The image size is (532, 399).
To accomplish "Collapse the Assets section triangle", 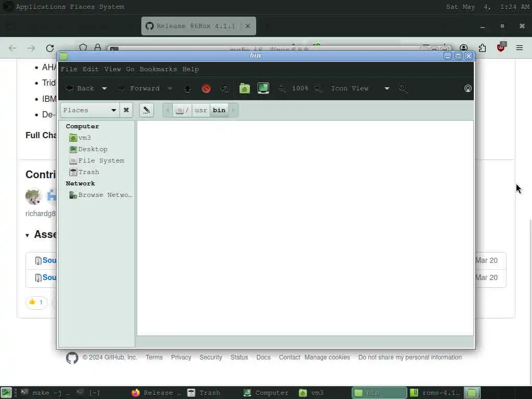I will pyautogui.click(x=27, y=235).
